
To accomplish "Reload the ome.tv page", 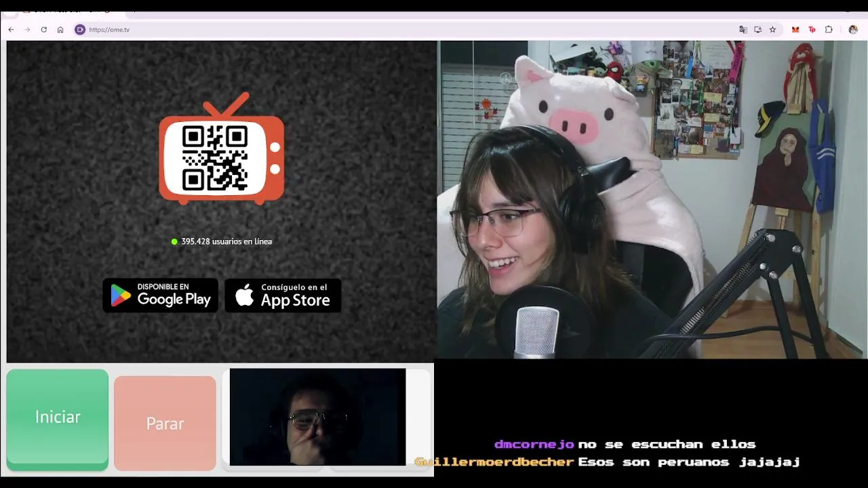I will point(44,30).
